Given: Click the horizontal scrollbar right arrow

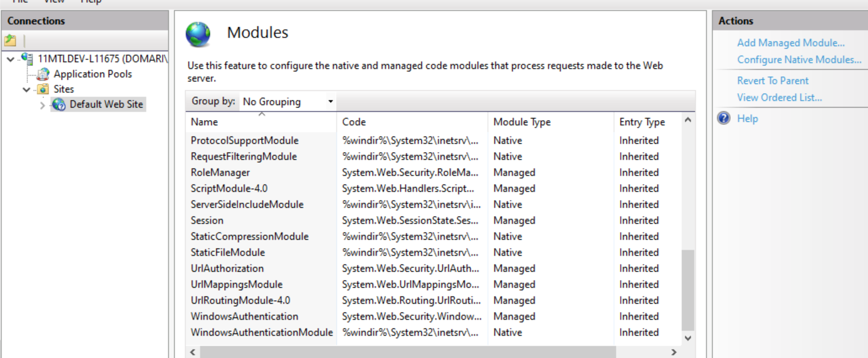Looking at the screenshot, I should (x=674, y=352).
